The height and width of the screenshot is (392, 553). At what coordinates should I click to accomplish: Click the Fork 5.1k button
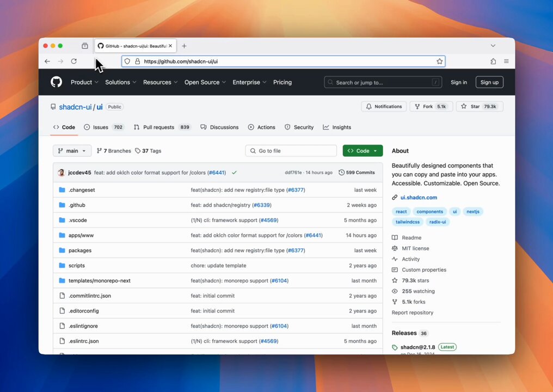[431, 107]
